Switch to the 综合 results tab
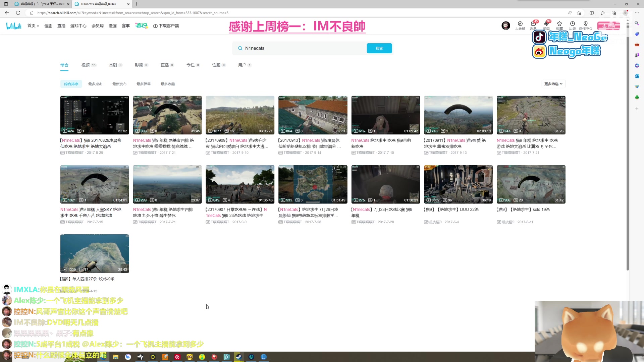644x362 pixels. coord(64,65)
